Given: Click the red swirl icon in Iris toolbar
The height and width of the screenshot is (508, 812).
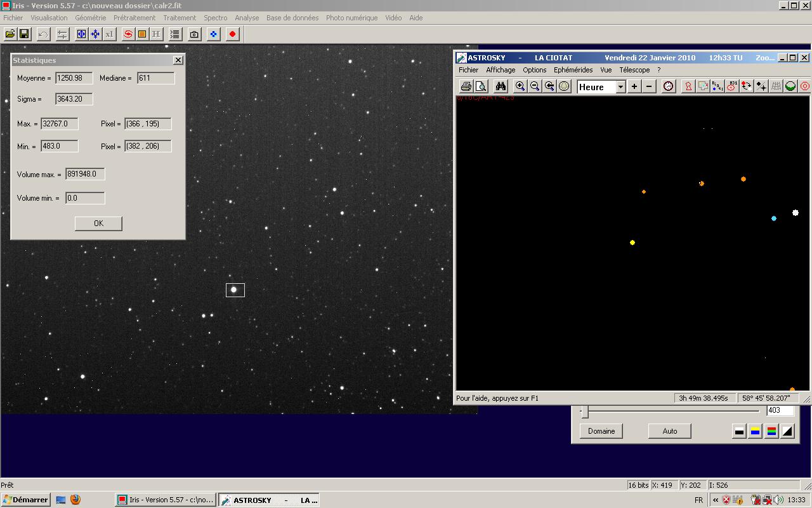Looking at the screenshot, I should tap(128, 34).
